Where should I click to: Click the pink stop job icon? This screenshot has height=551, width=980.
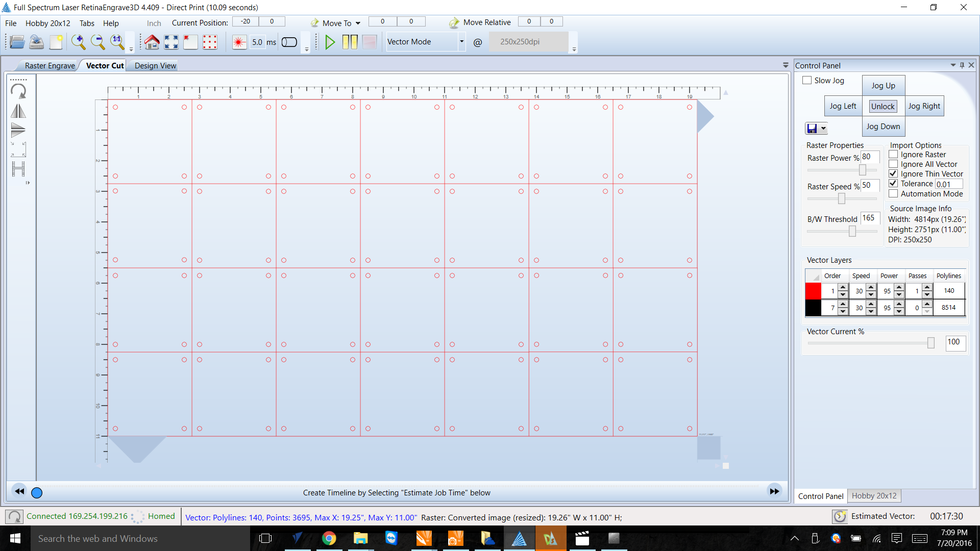coord(370,42)
